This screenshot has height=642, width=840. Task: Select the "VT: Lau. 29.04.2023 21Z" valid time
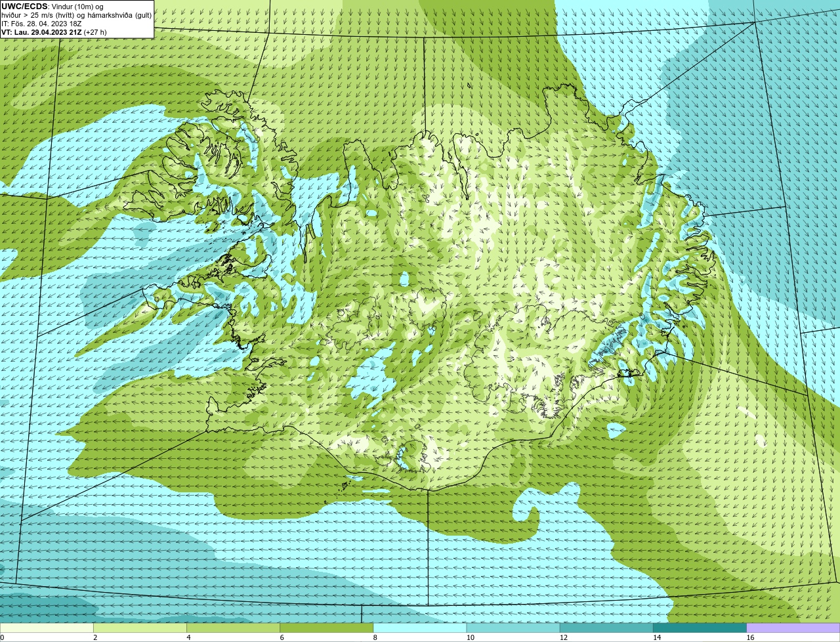click(x=42, y=32)
